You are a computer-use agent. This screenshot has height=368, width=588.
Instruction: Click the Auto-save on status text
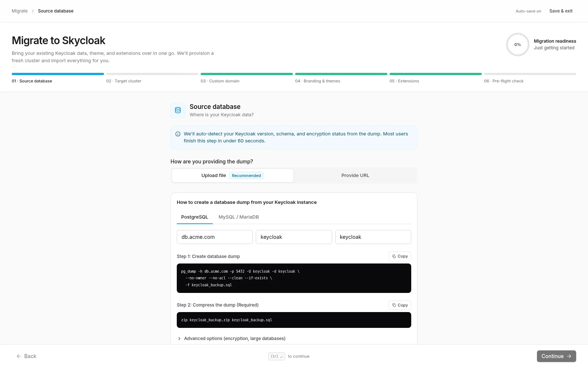(528, 11)
